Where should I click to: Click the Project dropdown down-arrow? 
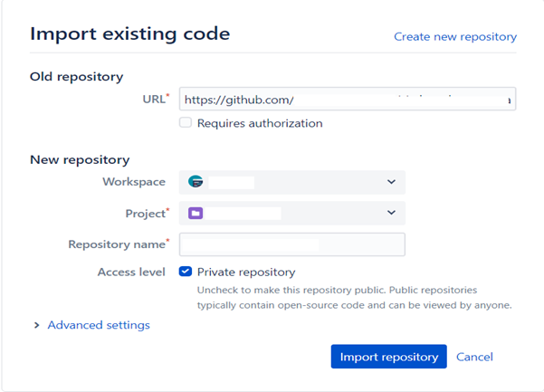pos(391,213)
